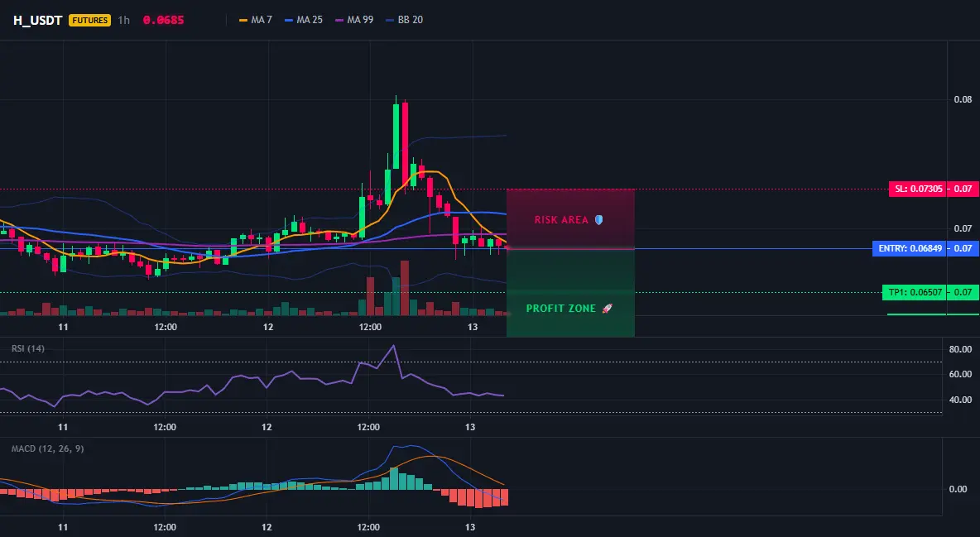Click the 0.0685 current price value

163,20
